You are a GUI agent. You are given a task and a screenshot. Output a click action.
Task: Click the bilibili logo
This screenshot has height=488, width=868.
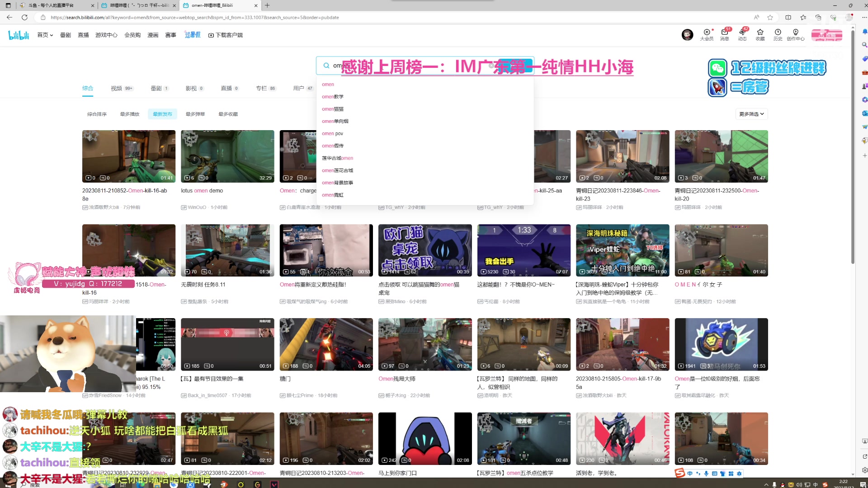pyautogui.click(x=19, y=35)
